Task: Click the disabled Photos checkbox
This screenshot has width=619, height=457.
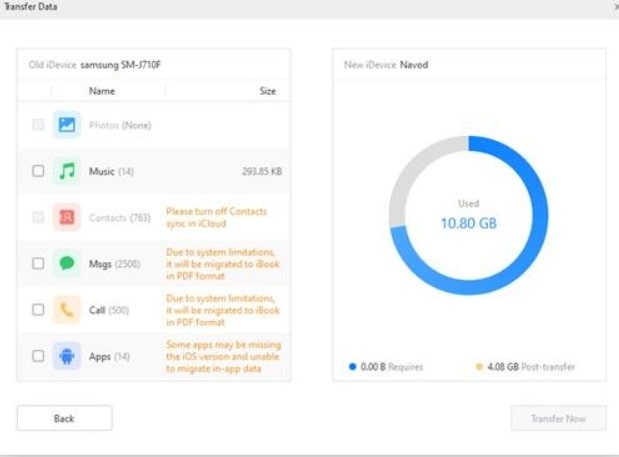Action: (38, 125)
